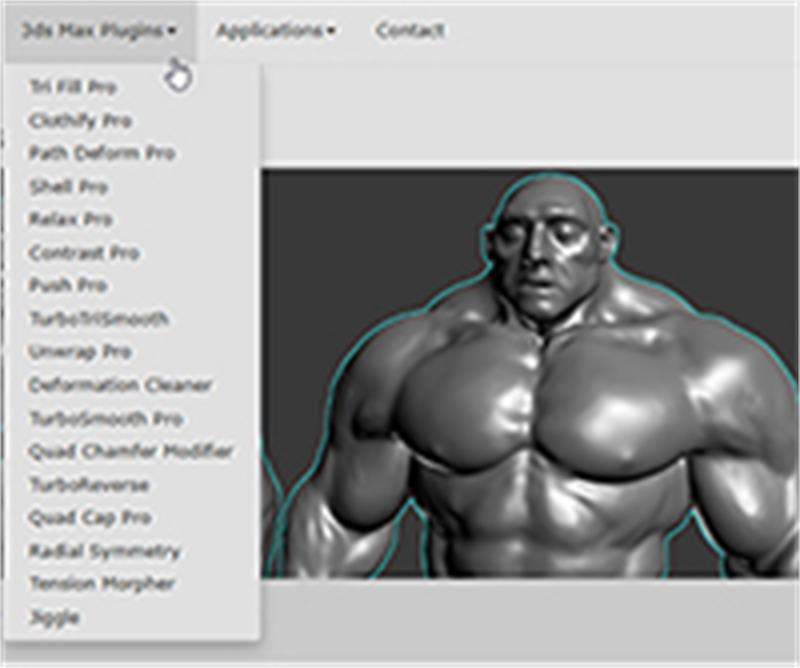Click Path Deform Pro in list
The width and height of the screenshot is (800, 668).
(x=102, y=154)
